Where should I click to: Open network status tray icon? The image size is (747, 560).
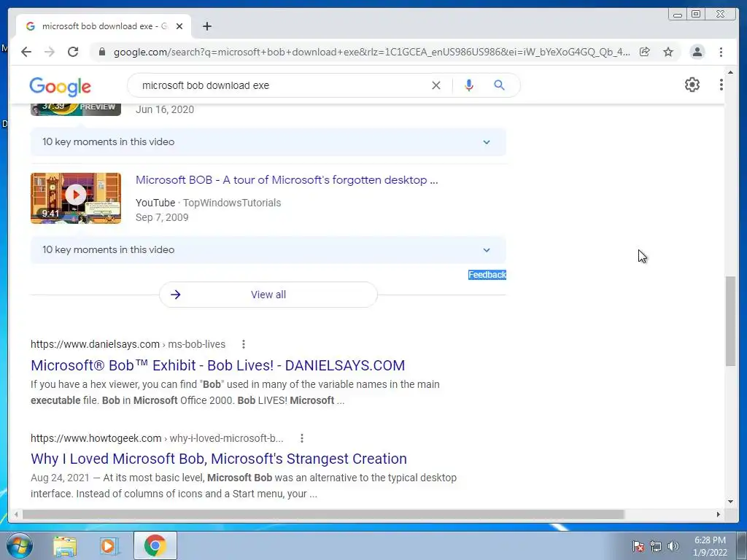(x=656, y=546)
